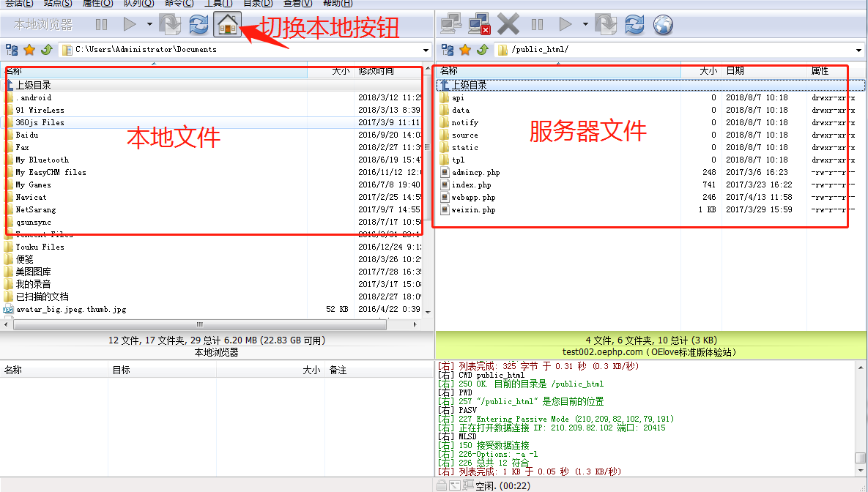
Task: Click the gray X abort button
Action: [508, 24]
